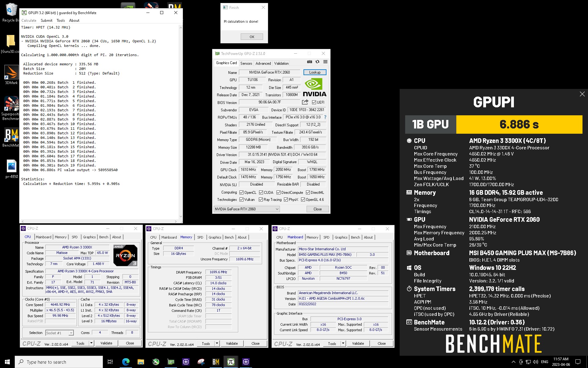Image resolution: width=588 pixels, height=368 pixels.
Task: Open File Explorer from taskbar
Action: coord(141,362)
